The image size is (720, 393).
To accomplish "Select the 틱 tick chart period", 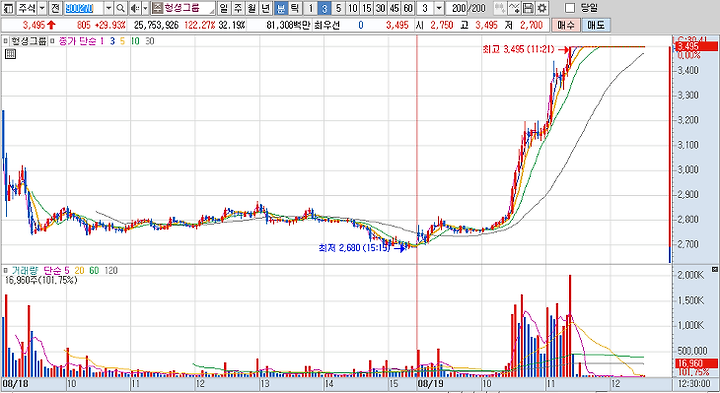I will pos(295,8).
